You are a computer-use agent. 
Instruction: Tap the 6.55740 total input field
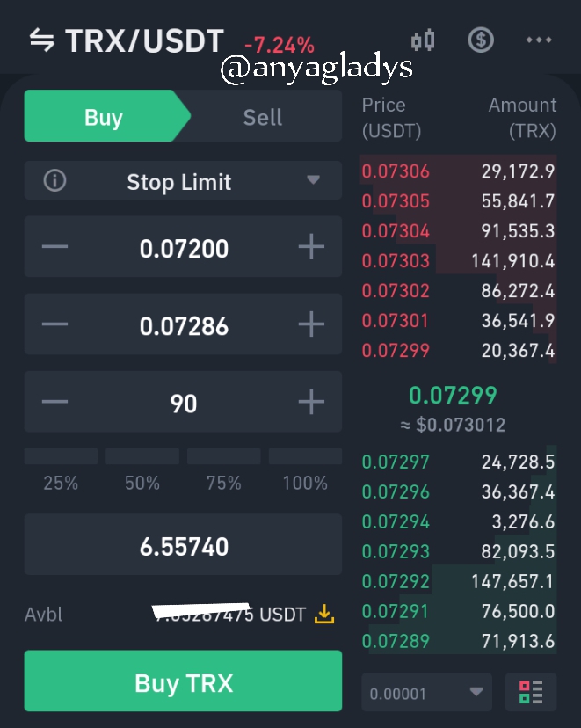coord(183,544)
